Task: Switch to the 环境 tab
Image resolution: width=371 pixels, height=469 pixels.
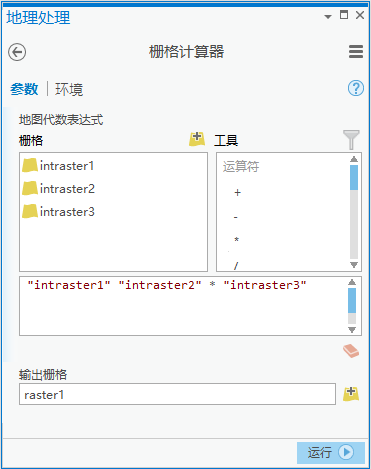Action: tap(69, 89)
